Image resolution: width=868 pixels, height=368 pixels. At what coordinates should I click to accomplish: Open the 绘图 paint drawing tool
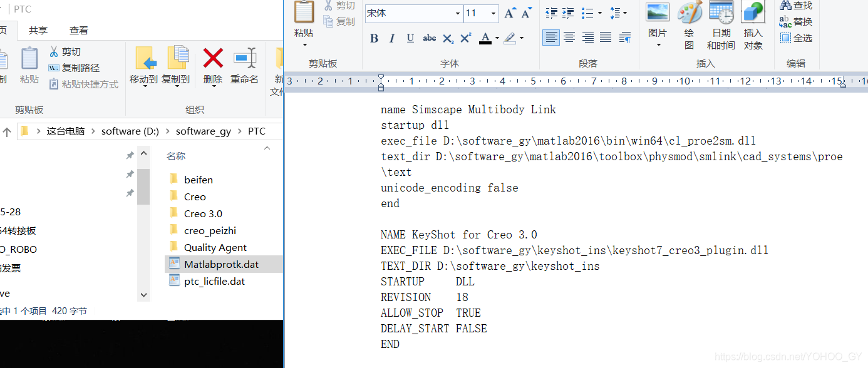pyautogui.click(x=689, y=22)
